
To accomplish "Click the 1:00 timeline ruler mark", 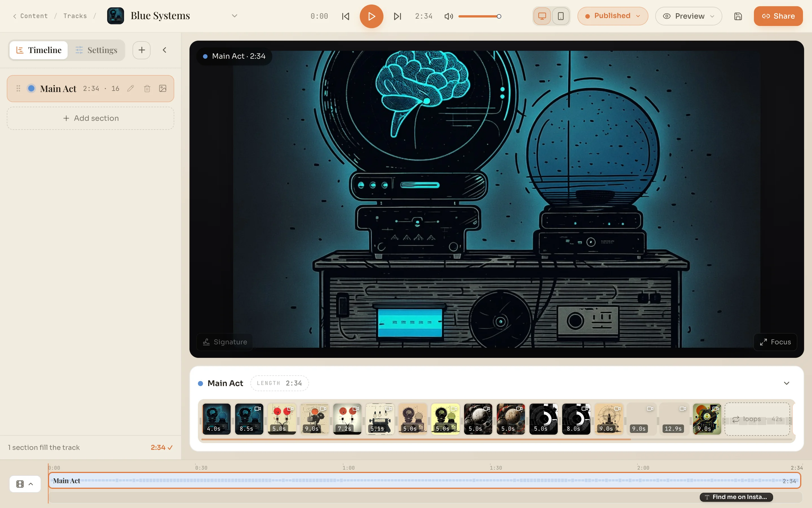I will pyautogui.click(x=348, y=468).
